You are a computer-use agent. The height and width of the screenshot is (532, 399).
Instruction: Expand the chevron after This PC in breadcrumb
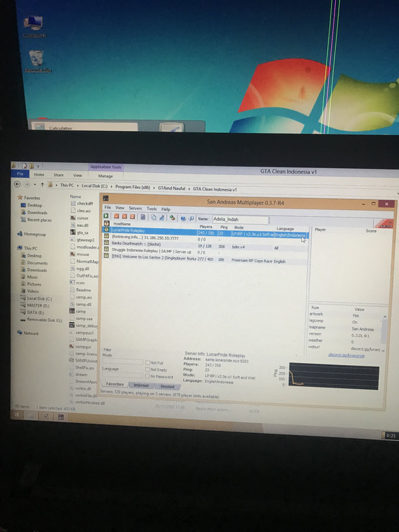(78, 186)
